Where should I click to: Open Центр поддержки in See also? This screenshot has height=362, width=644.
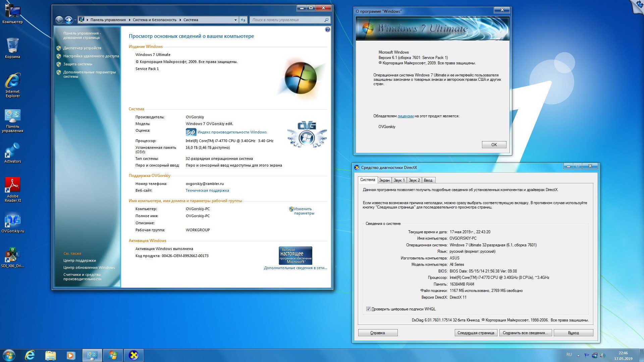pos(79,260)
